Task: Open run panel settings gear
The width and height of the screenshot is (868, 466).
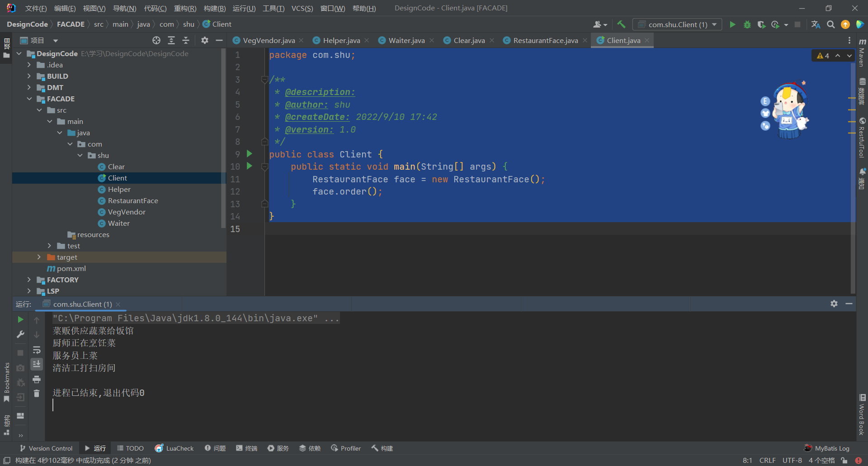Action: 834,304
